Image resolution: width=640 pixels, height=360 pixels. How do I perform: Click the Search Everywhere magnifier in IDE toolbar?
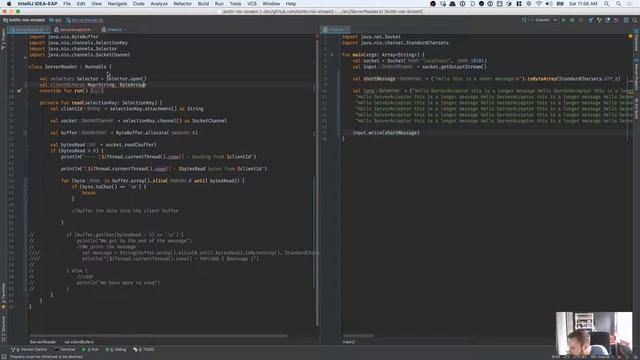pyautogui.click(x=635, y=20)
